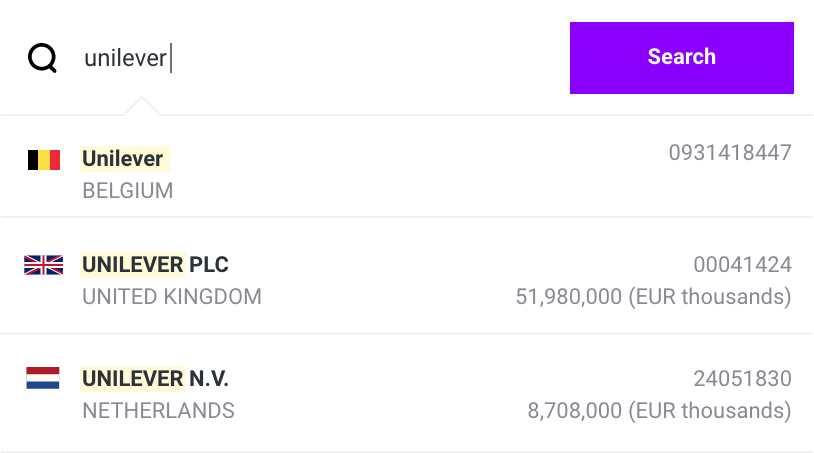The height and width of the screenshot is (453, 814).
Task: Click the UNITED KINGDOM country label
Action: coord(172,297)
